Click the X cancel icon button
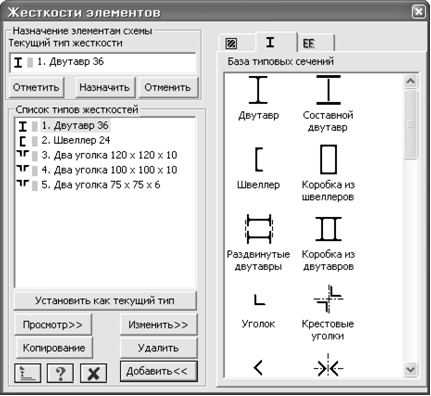The height and width of the screenshot is (396, 431). point(93,373)
